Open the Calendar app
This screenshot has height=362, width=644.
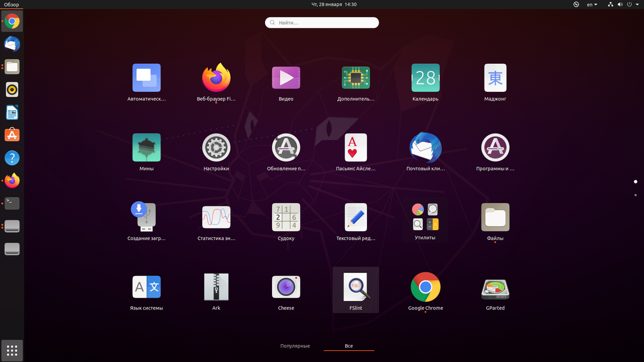pos(426,78)
